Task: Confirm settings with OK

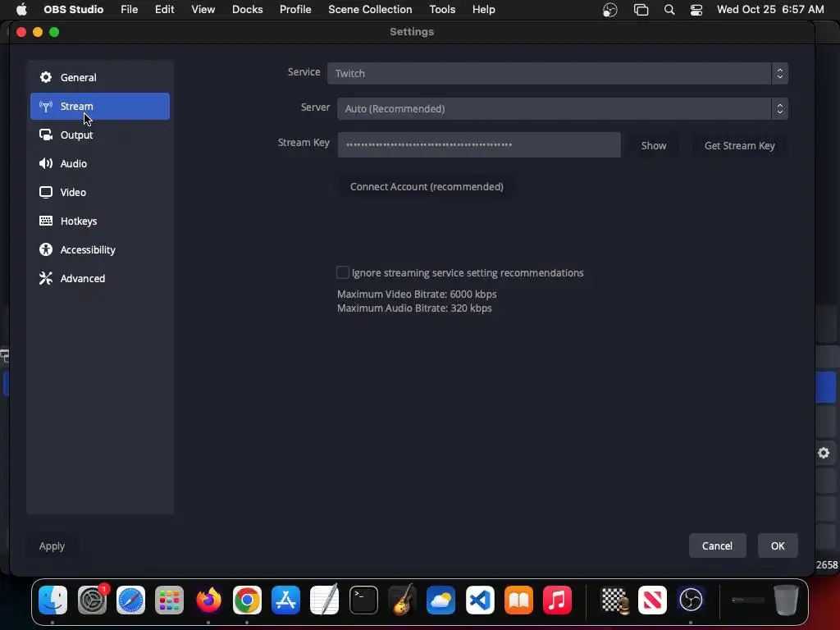Action: click(778, 546)
